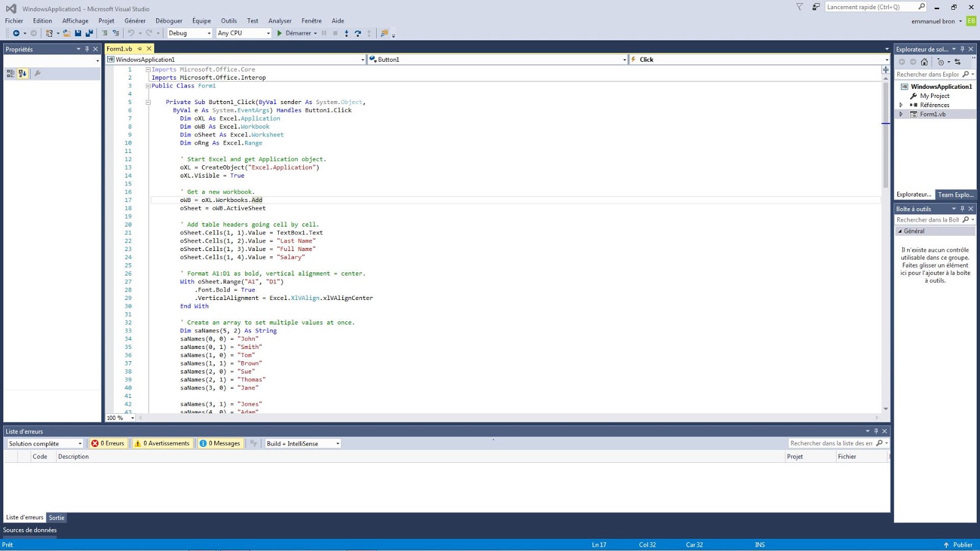Collapse the Button1_Click code region

coord(149,102)
